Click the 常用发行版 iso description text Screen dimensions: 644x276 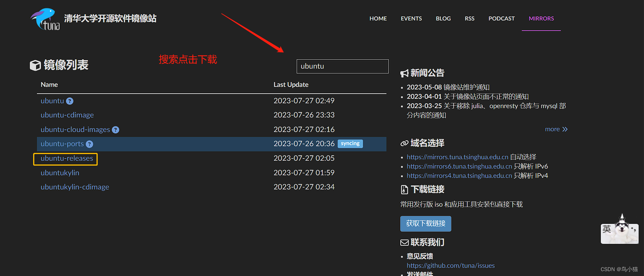click(x=461, y=204)
